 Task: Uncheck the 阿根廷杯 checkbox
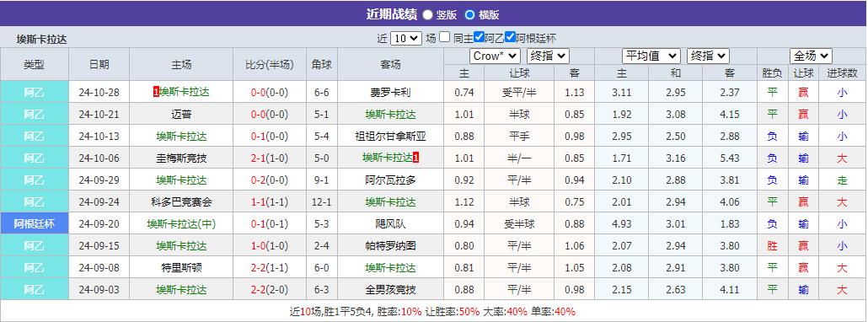(511, 37)
